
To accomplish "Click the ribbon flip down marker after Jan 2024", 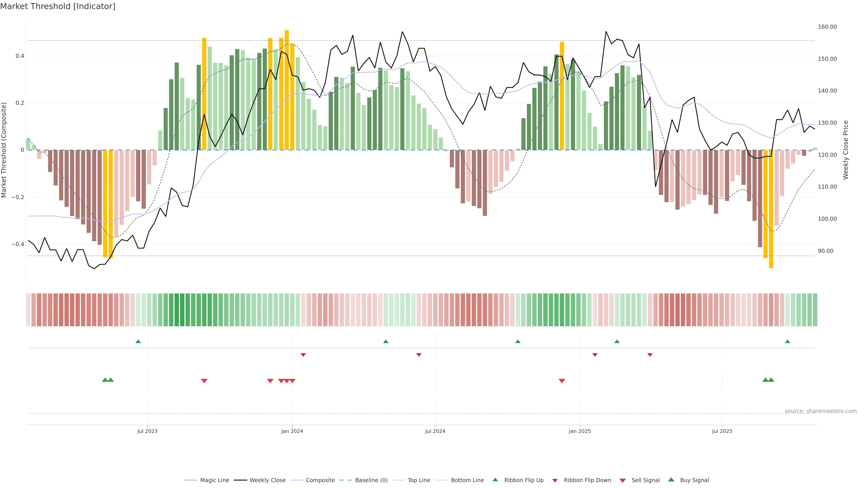I will click(303, 355).
